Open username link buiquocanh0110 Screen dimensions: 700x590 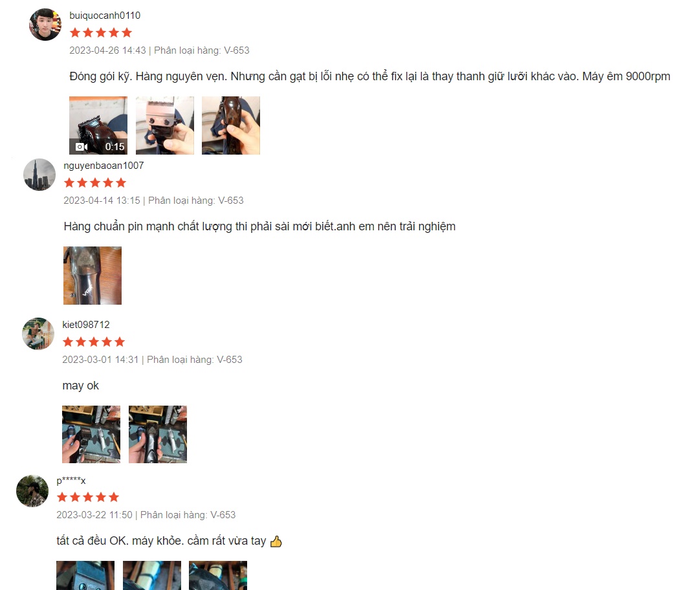(105, 16)
